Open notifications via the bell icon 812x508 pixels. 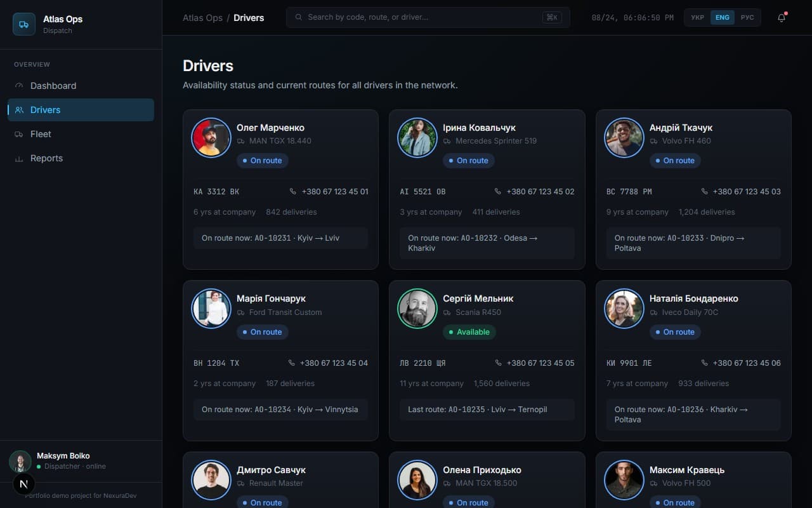click(782, 18)
